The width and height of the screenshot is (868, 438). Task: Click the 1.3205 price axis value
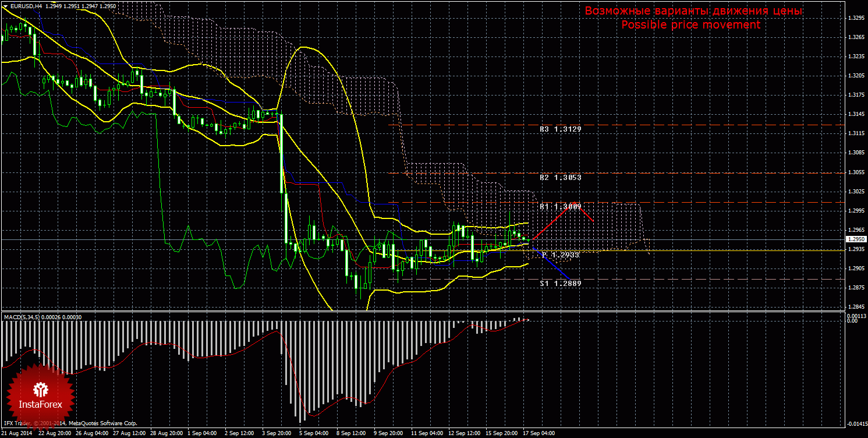[x=855, y=76]
